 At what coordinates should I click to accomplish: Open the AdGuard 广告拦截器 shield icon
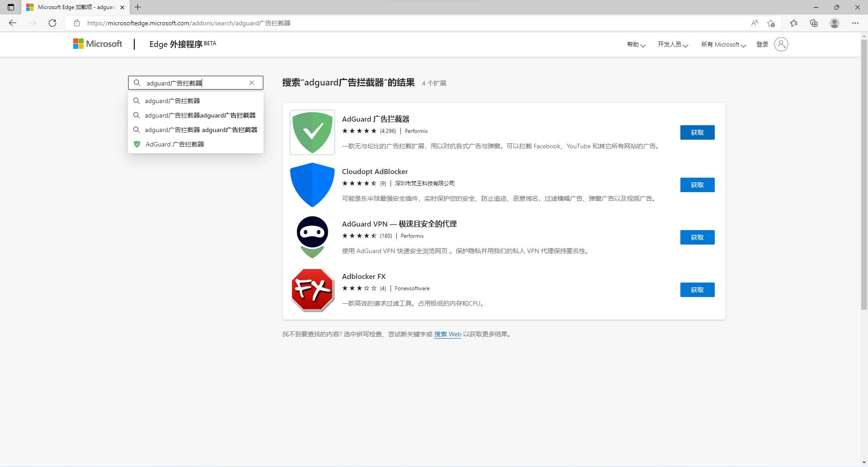pos(312,132)
